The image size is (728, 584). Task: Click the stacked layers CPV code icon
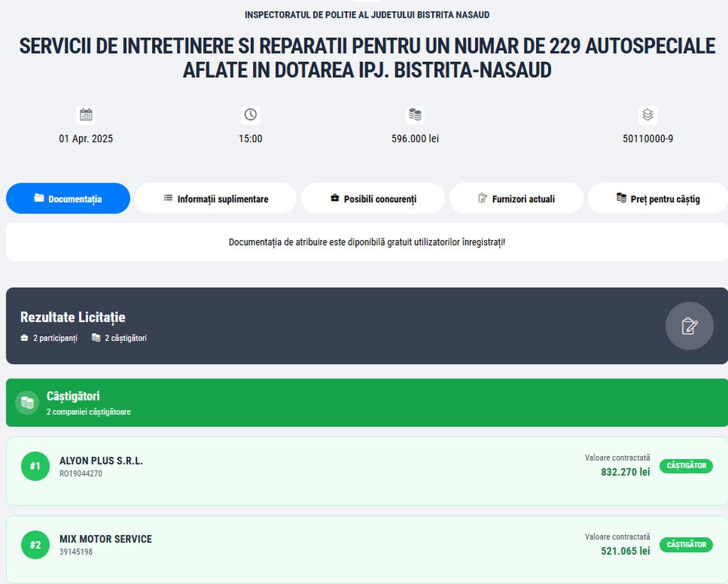[x=648, y=115]
